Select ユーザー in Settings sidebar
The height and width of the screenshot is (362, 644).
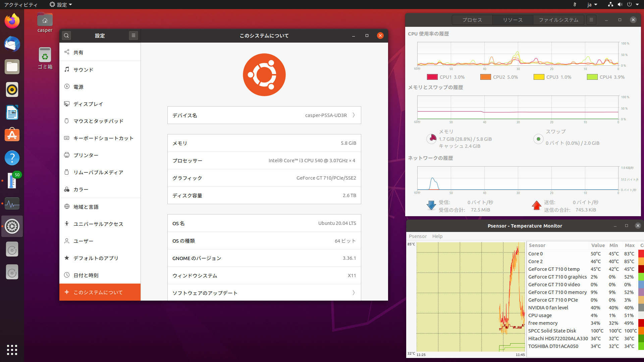(x=100, y=241)
